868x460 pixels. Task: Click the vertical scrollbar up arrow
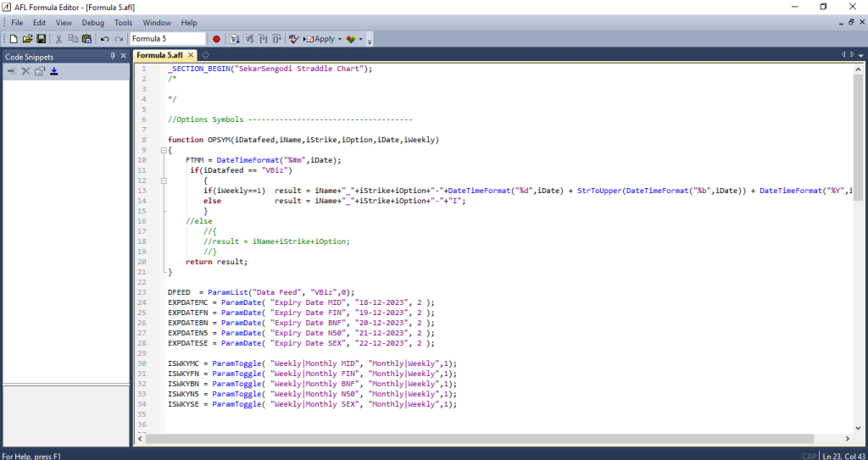coord(858,68)
